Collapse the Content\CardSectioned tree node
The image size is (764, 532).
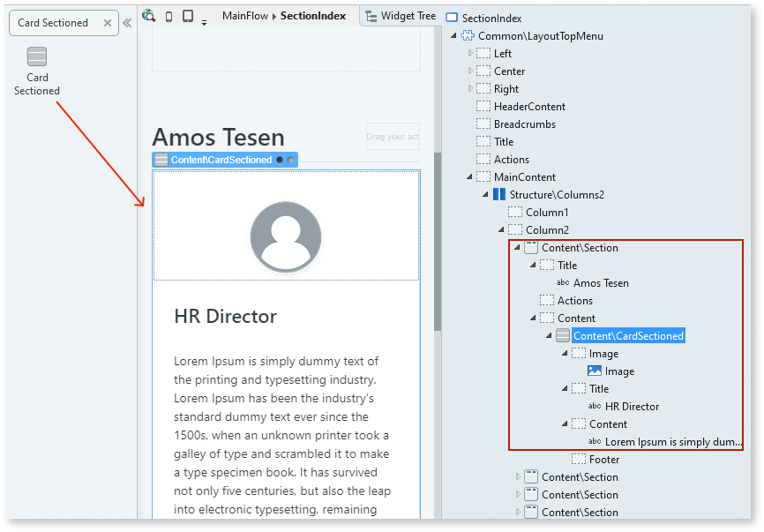(549, 336)
